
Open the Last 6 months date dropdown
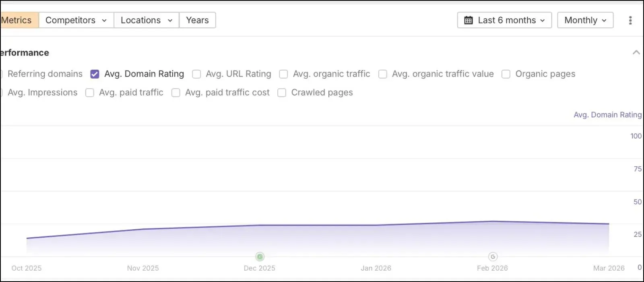click(504, 20)
